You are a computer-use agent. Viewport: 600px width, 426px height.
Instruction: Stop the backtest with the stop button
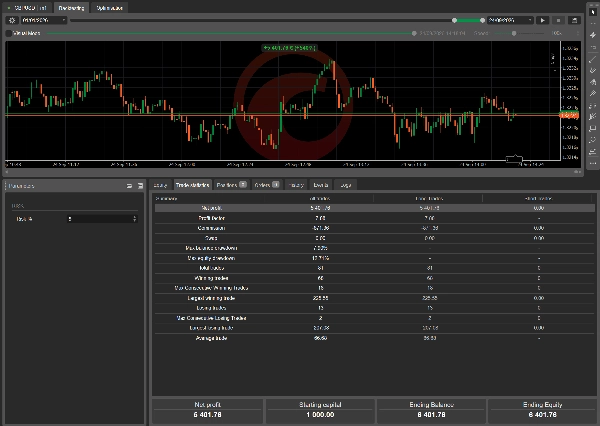point(558,20)
